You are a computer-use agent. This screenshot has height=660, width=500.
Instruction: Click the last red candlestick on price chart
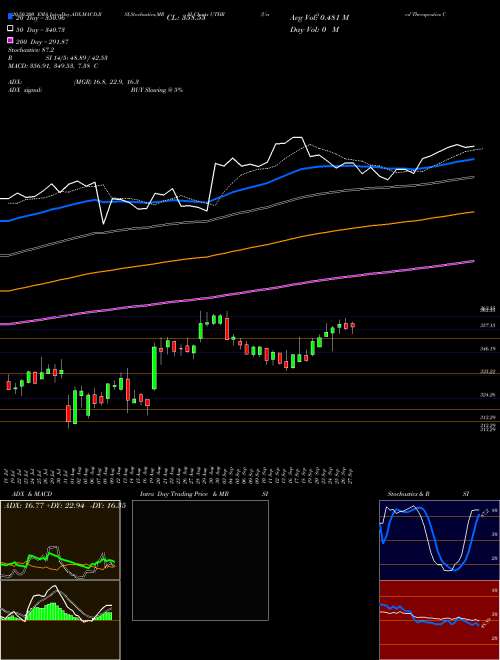coord(353,325)
